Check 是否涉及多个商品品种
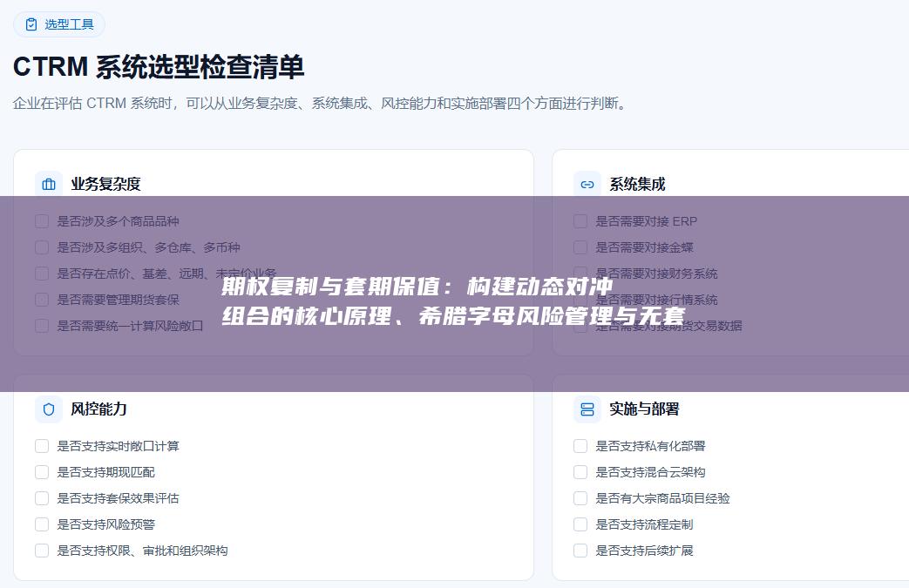Image resolution: width=909 pixels, height=588 pixels. click(x=42, y=221)
